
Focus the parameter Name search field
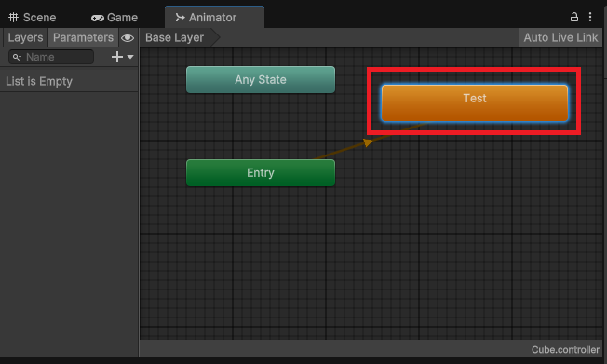(51, 57)
